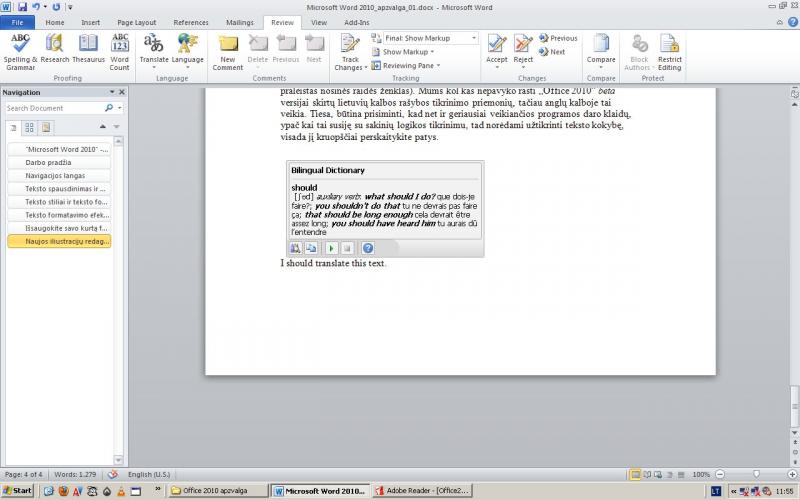Run Spelling & Grammar check

[20, 52]
